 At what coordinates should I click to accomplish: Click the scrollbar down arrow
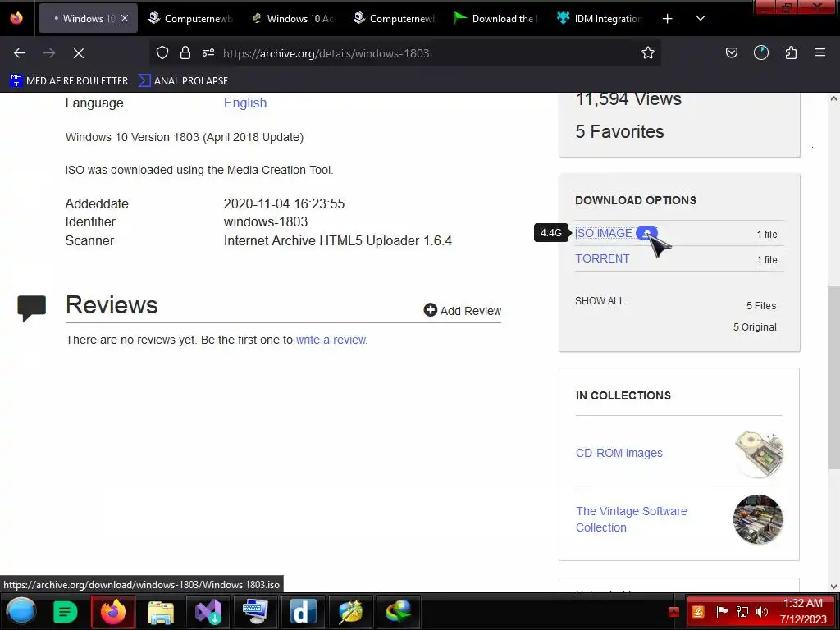click(x=833, y=586)
